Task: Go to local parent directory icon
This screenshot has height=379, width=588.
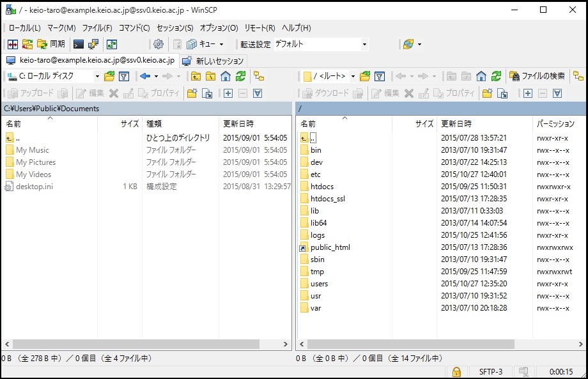Action: [x=194, y=76]
